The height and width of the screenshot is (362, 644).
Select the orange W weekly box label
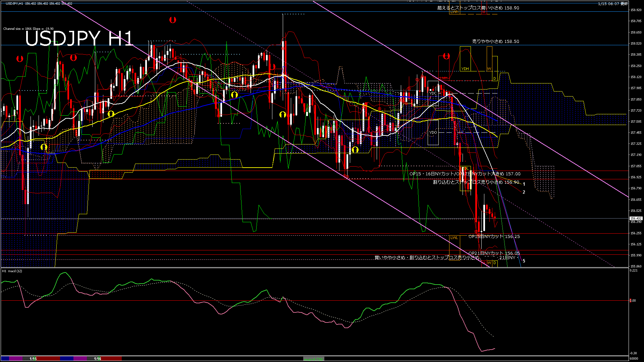[489, 69]
